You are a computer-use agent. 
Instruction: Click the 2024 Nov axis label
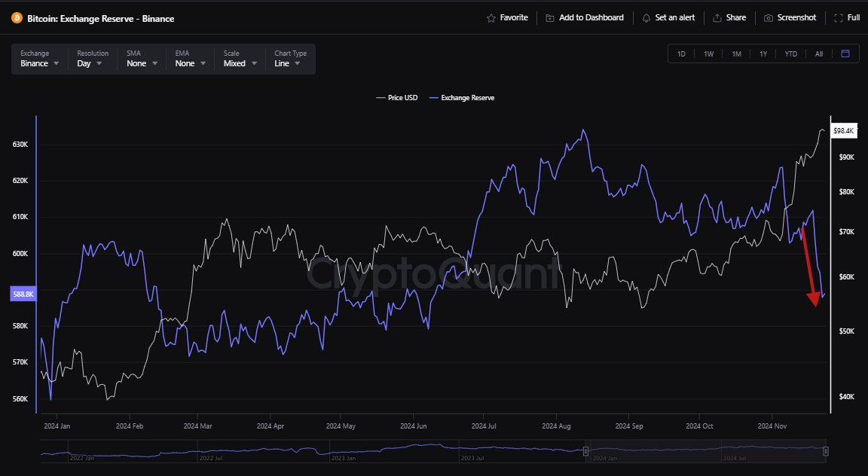[772, 426]
